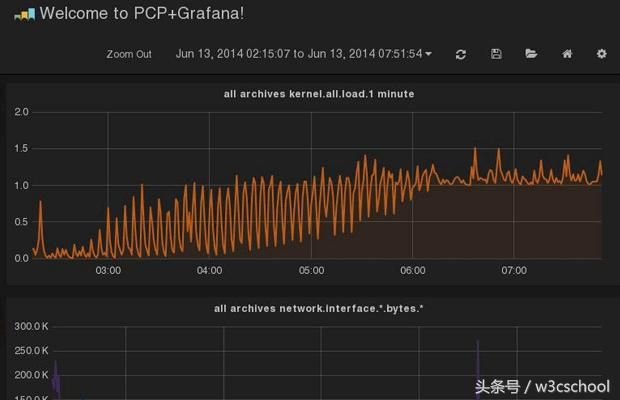The image size is (620, 400).
Task: Click the 05:00 x-axis label on load graph
Action: point(311,270)
